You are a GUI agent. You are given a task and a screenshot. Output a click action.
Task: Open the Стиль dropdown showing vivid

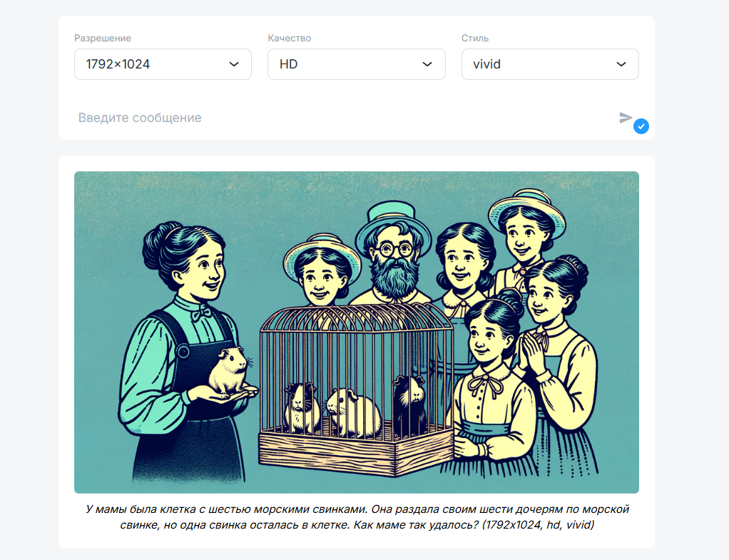coord(550,64)
